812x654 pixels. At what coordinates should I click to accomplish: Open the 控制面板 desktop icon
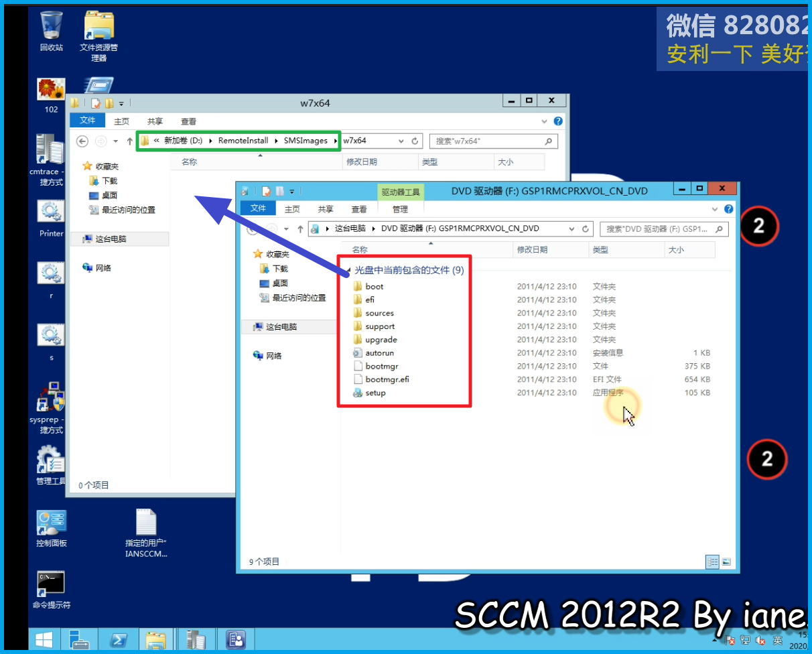[52, 528]
